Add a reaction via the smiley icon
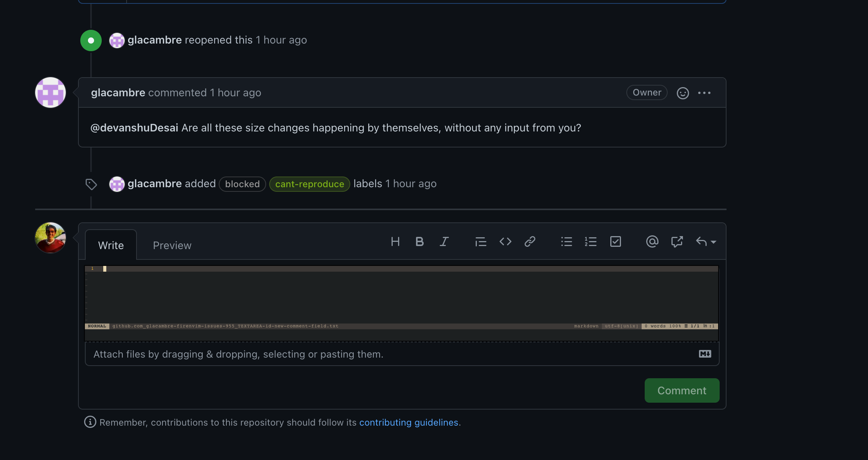 (683, 93)
